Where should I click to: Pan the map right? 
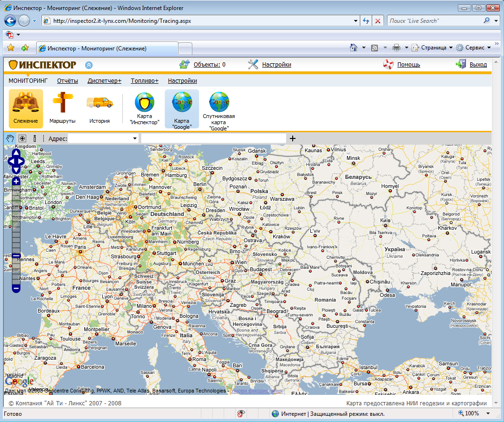click(21, 161)
